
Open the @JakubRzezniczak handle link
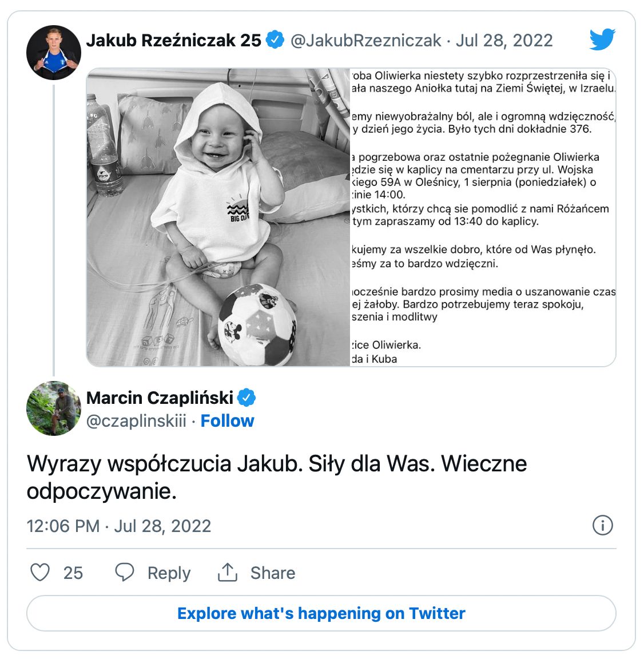(x=366, y=41)
